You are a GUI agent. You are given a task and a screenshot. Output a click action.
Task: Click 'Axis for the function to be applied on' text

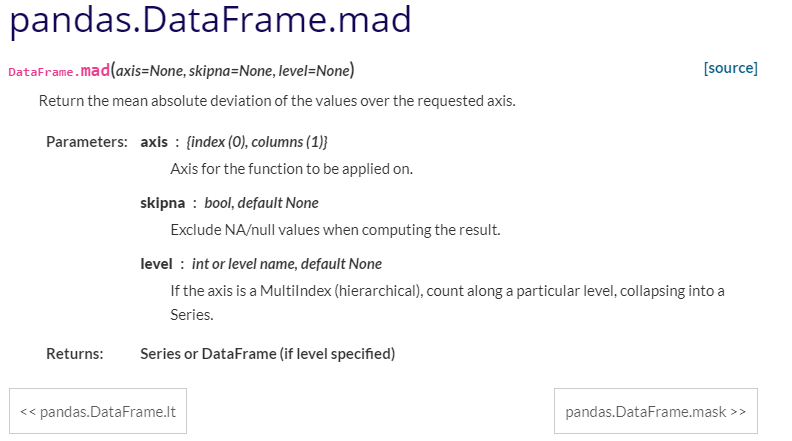[291, 168]
